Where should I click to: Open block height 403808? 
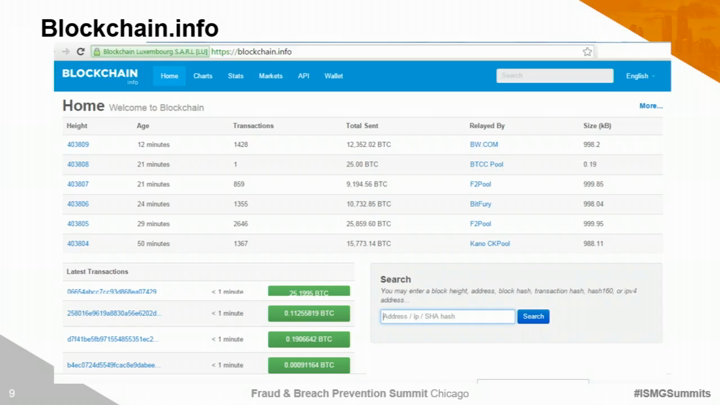78,164
